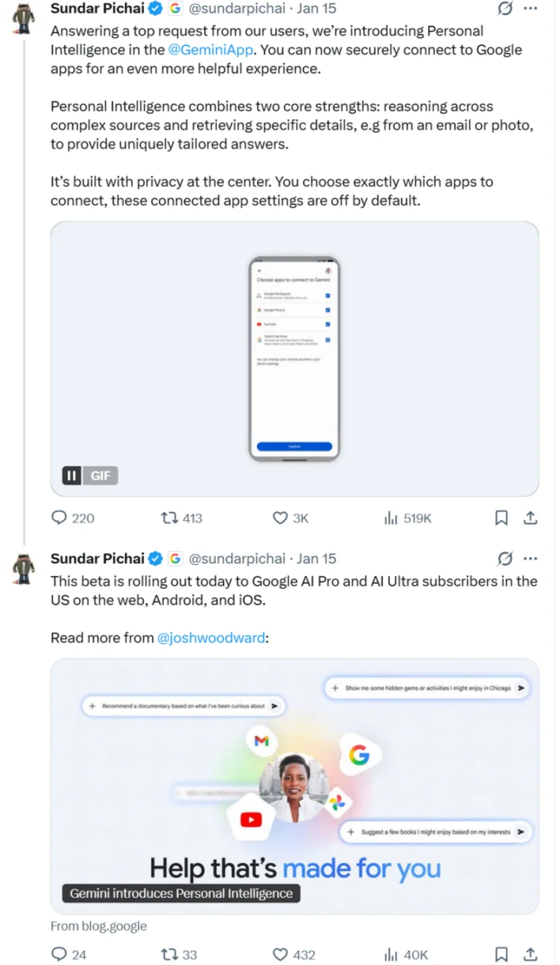This screenshot has width=560, height=965.
Task: Open Sundar Pichai's avatar on the first tweet
Action: tap(24, 19)
